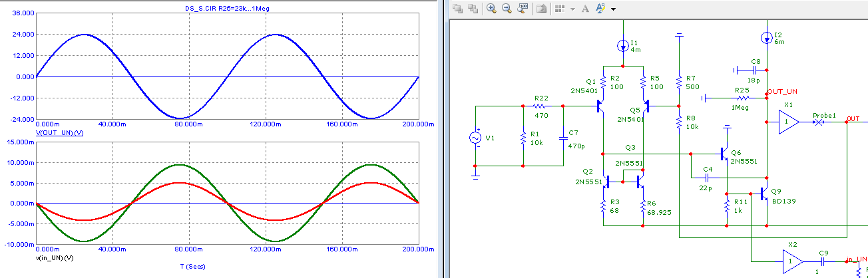Click the Q3 transistor label
This screenshot has height=278, width=868.
[x=631, y=148]
